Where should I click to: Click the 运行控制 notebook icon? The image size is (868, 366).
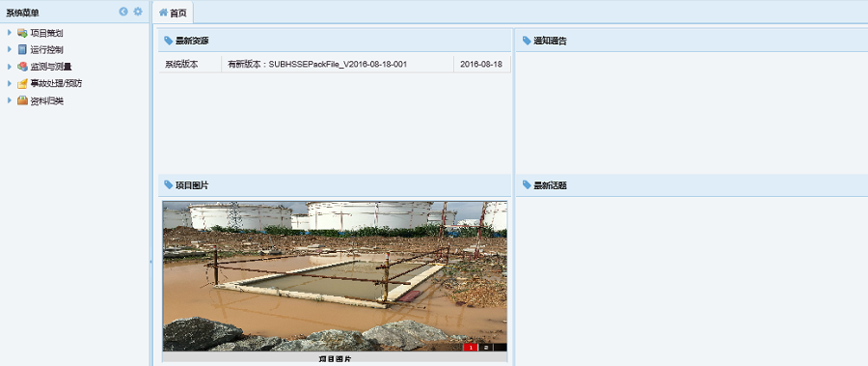tap(22, 49)
